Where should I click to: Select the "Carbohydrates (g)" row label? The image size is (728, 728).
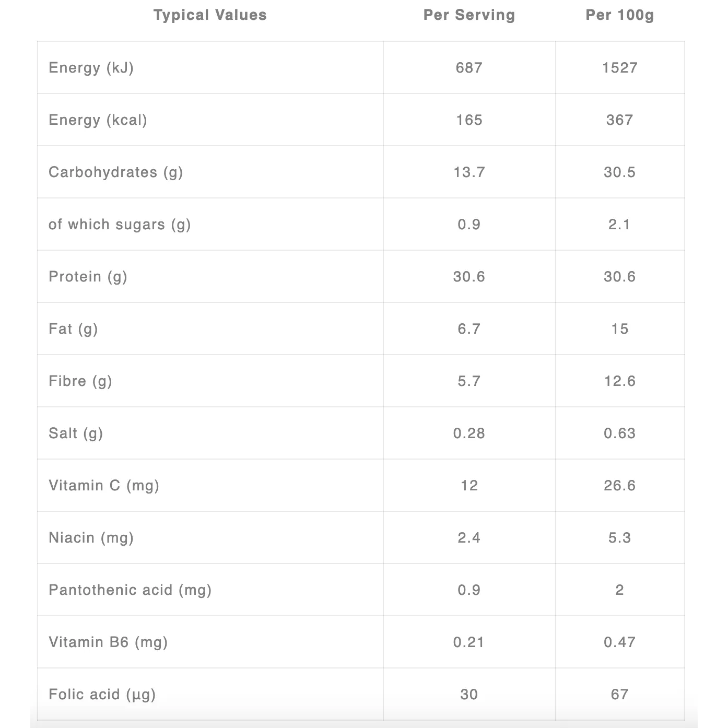click(116, 172)
